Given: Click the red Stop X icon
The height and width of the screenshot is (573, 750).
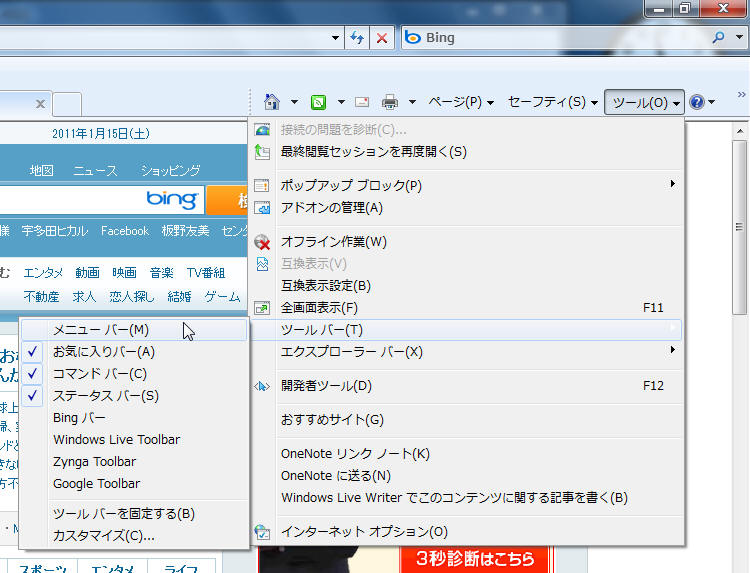Looking at the screenshot, I should pos(382,37).
